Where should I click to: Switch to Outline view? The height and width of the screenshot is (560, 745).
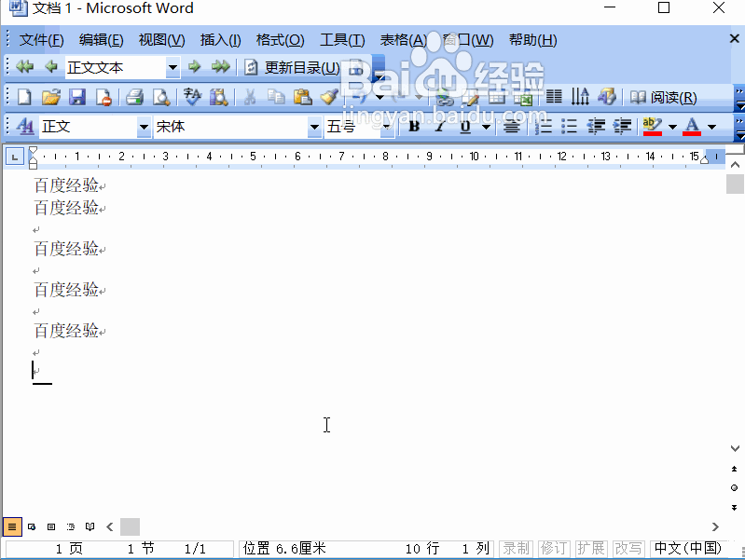coord(71,526)
